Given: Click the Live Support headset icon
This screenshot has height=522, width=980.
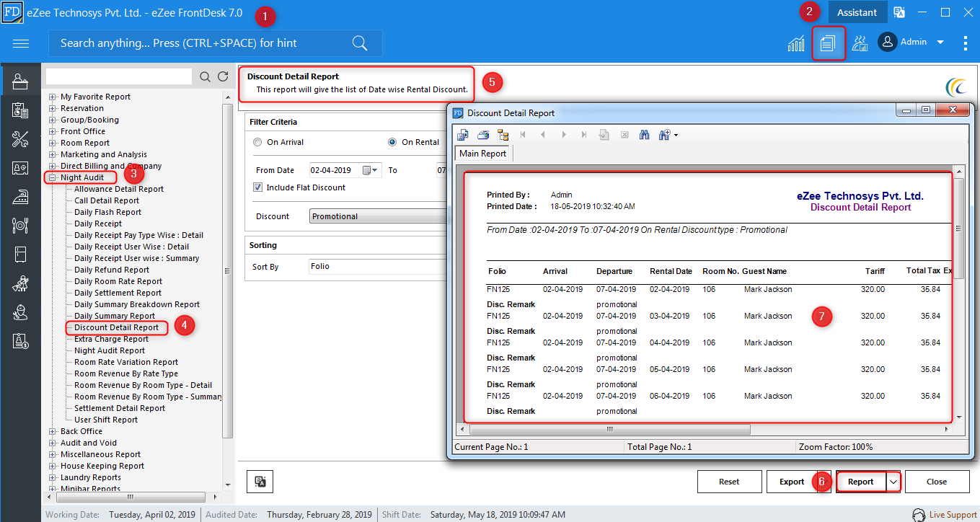Looking at the screenshot, I should (x=919, y=515).
